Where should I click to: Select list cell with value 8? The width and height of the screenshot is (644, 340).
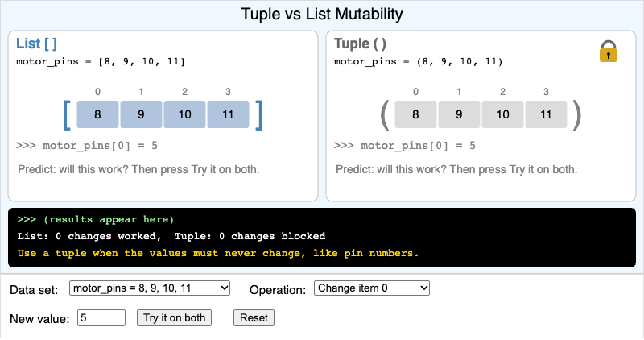click(x=97, y=114)
